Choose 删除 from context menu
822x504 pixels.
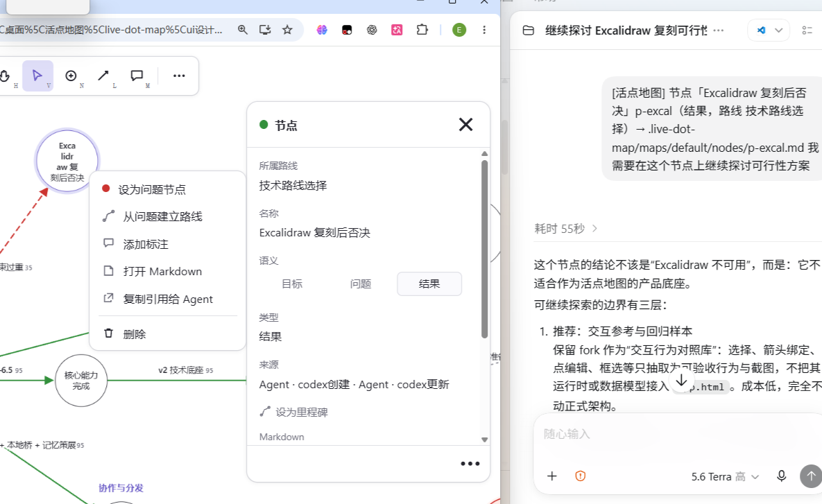click(x=168, y=333)
